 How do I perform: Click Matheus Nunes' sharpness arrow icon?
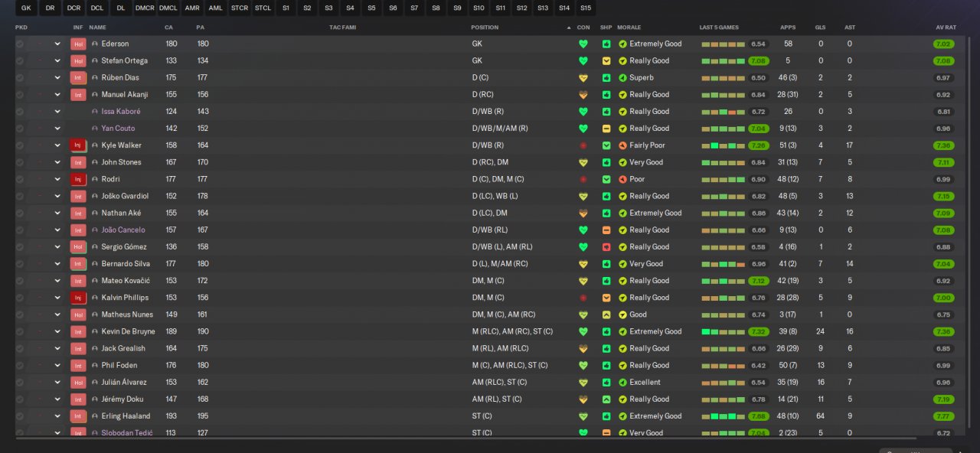click(x=606, y=314)
